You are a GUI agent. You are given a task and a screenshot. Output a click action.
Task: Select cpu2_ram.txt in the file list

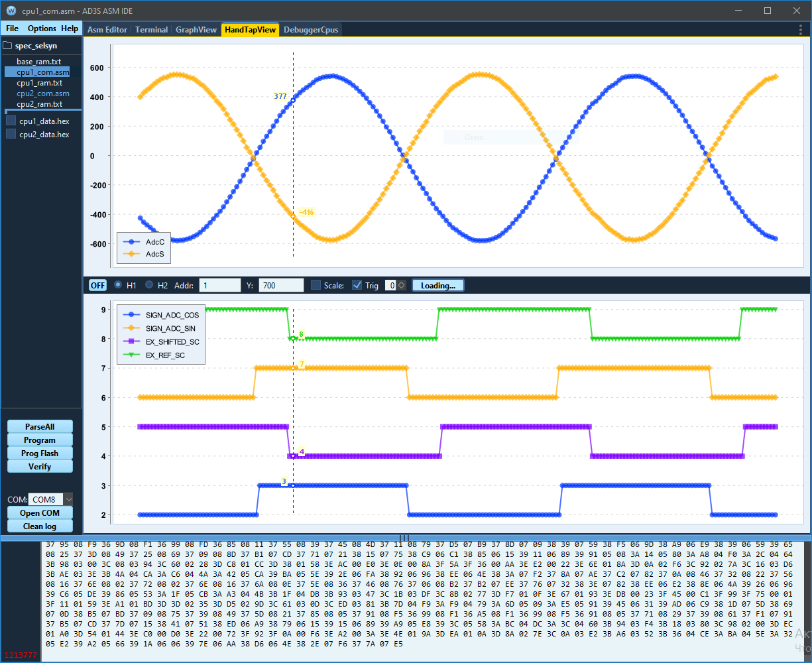pos(40,104)
